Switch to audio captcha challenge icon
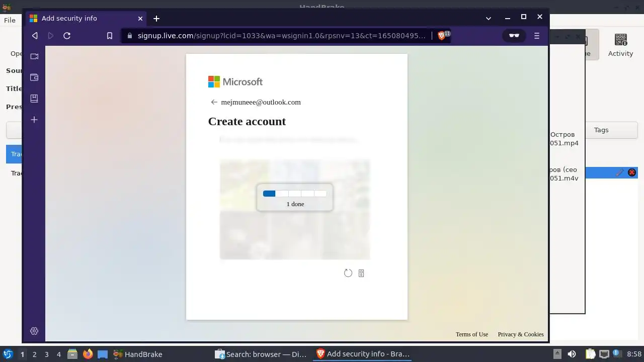This screenshot has width=644, height=362. (x=361, y=273)
